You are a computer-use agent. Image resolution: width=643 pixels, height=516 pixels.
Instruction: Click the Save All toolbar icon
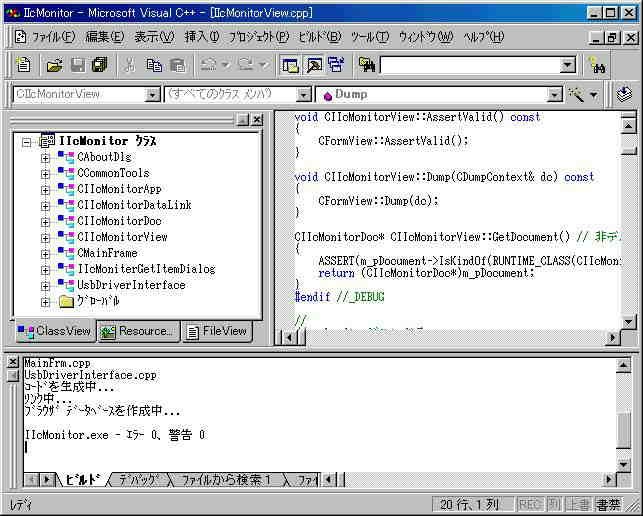(x=99, y=65)
